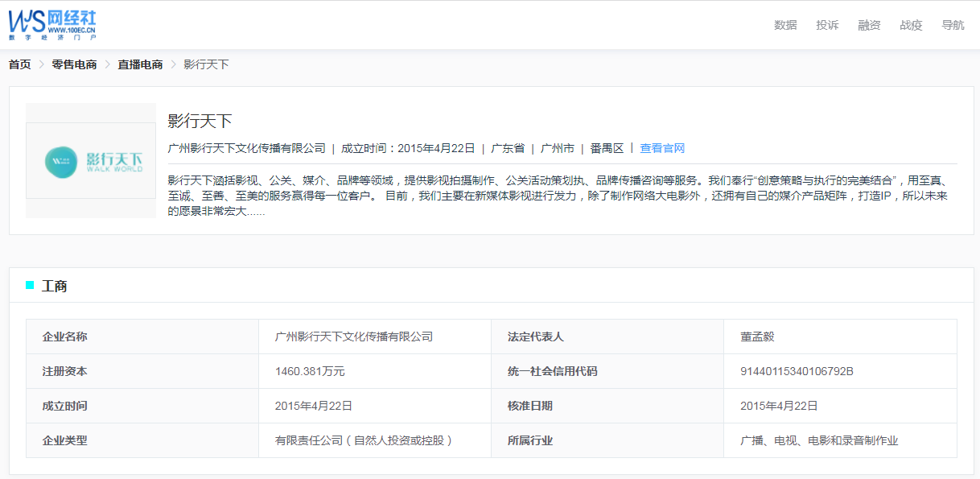Click the 91440115340106792B code value

[x=797, y=371]
